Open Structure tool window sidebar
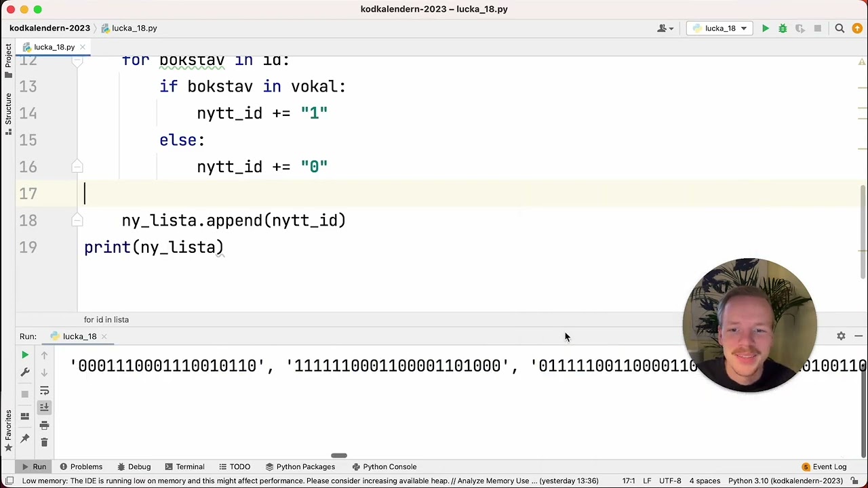The width and height of the screenshot is (868, 488). click(x=8, y=113)
